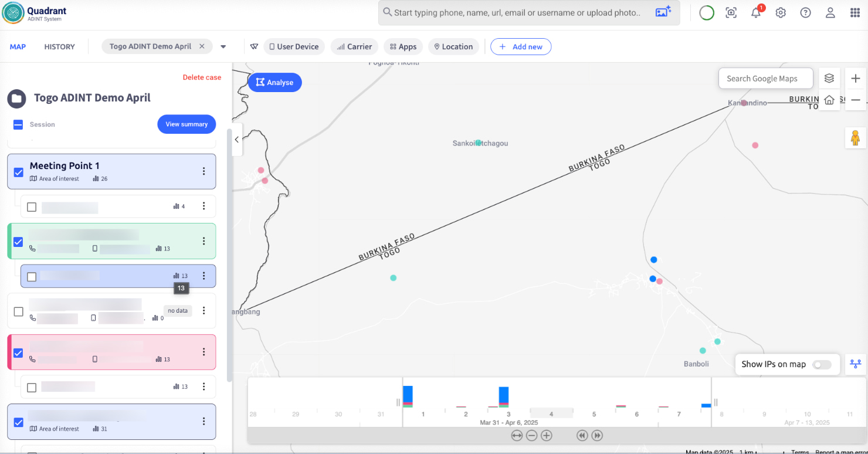
Task: Open the map layers icon
Action: pyautogui.click(x=829, y=78)
